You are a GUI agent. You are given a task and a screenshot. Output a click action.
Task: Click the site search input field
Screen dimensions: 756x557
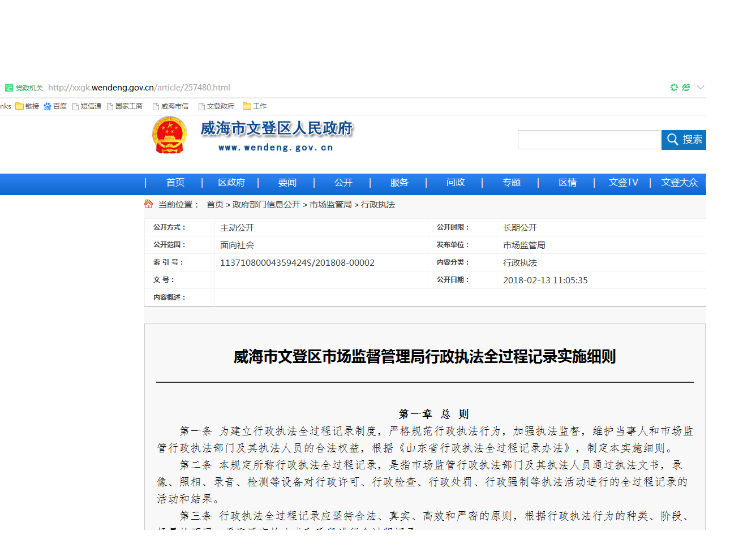coord(589,140)
